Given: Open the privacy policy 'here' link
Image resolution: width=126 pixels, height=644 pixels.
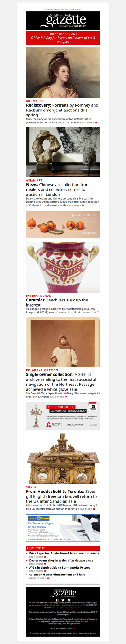Looking at the screenshot, I should 74,629.
